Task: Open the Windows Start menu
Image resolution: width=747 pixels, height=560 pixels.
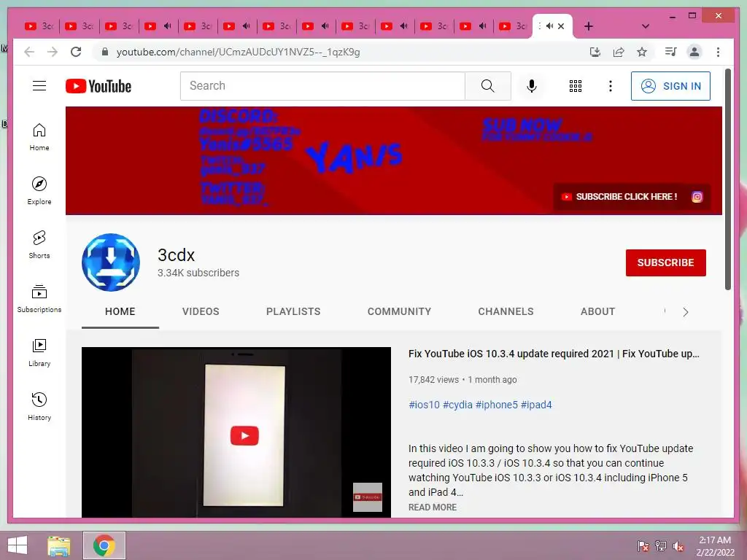Action: pos(18,545)
